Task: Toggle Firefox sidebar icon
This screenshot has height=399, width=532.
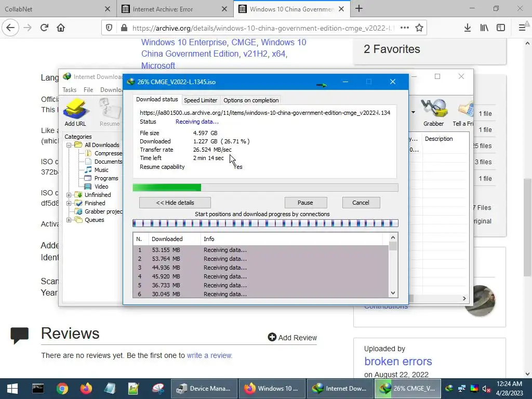Action: click(x=501, y=28)
